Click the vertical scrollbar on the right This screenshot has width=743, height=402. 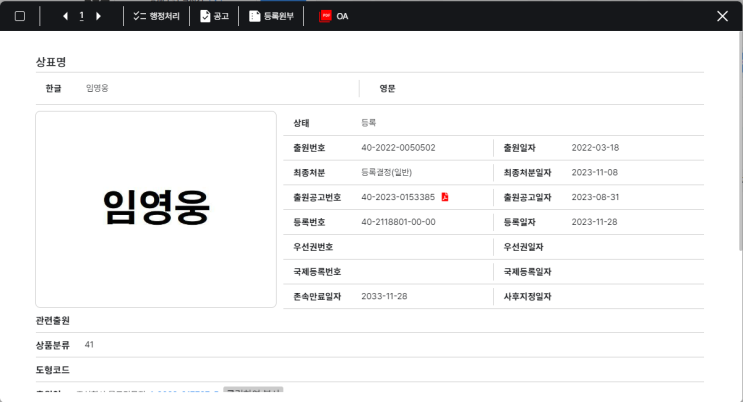(x=741, y=142)
